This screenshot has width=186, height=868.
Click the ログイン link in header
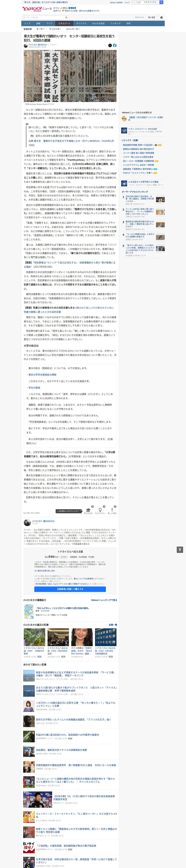(57, 11)
